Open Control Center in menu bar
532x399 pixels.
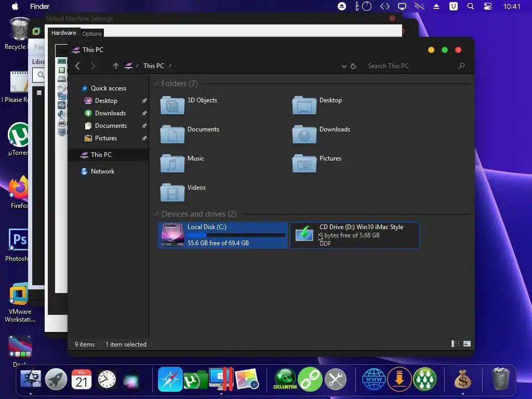[x=488, y=6]
